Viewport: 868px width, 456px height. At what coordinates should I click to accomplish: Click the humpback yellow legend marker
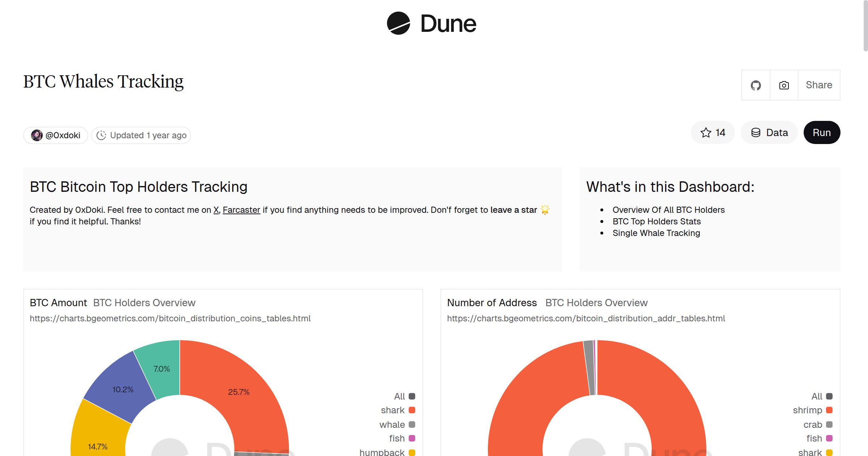pos(411,452)
